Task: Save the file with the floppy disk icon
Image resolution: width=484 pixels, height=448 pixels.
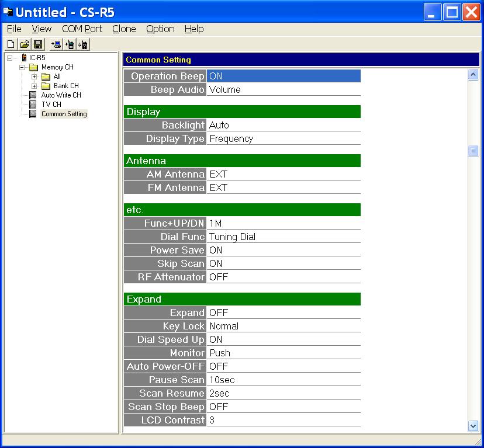Action: click(x=38, y=44)
